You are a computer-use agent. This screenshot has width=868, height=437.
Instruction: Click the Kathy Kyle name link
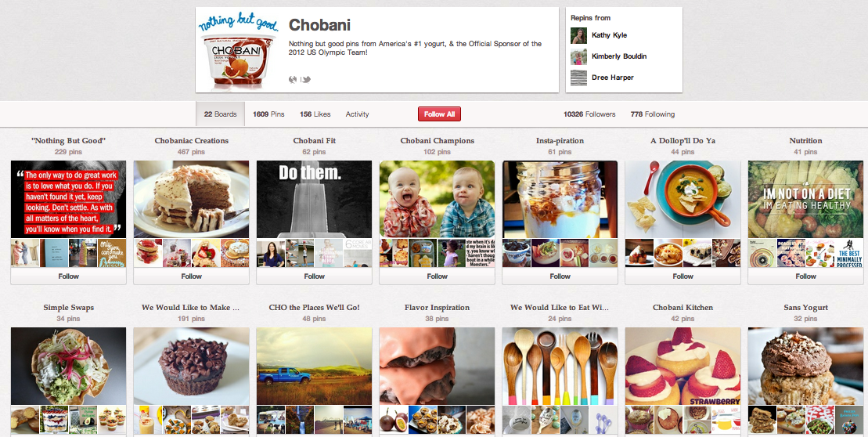609,35
